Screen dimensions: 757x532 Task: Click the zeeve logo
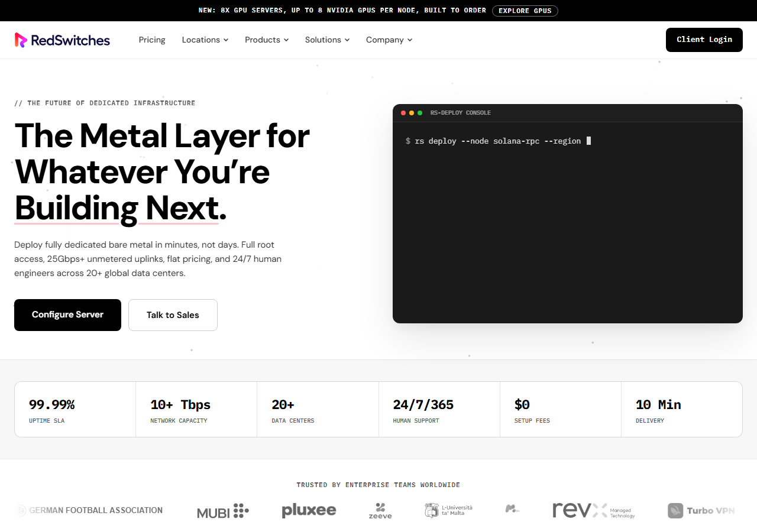380,511
